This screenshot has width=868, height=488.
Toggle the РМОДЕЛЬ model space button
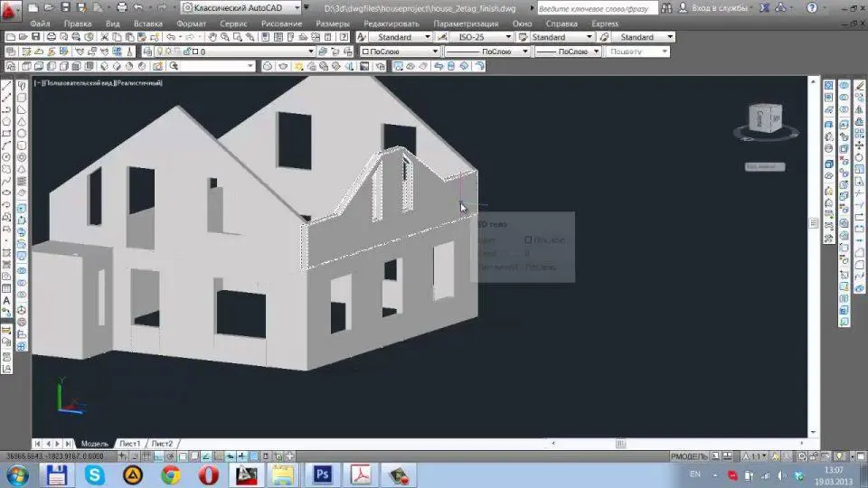pos(688,456)
